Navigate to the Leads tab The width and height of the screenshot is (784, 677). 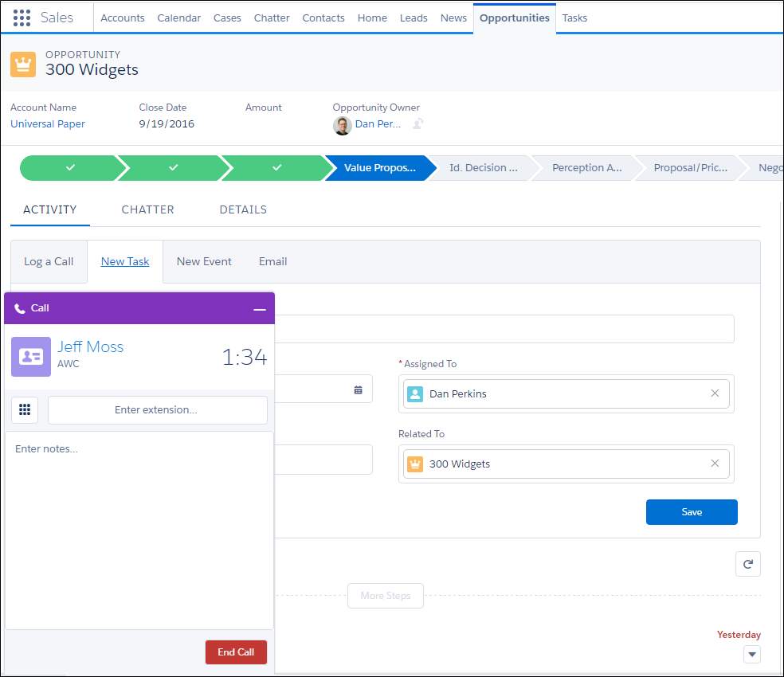tap(413, 17)
